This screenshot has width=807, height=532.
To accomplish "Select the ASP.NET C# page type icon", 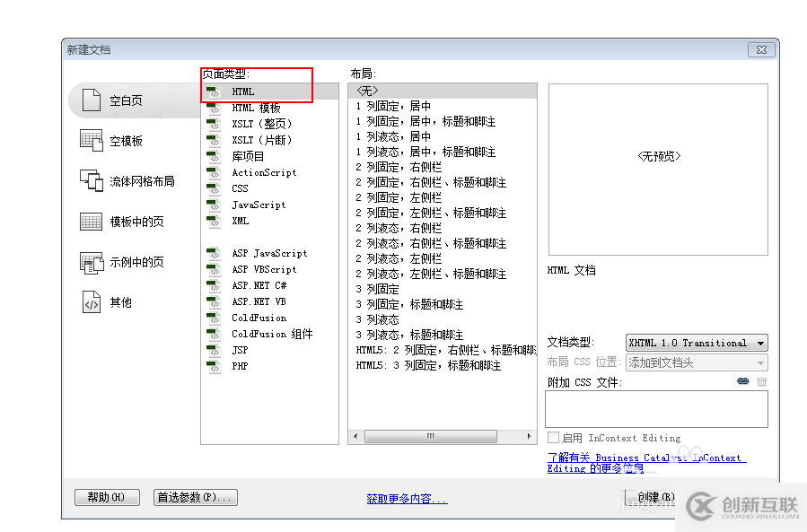I will click(213, 285).
